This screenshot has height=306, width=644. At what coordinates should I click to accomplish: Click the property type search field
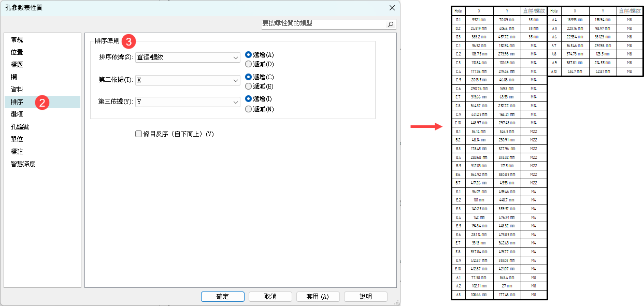pyautogui.click(x=324, y=24)
